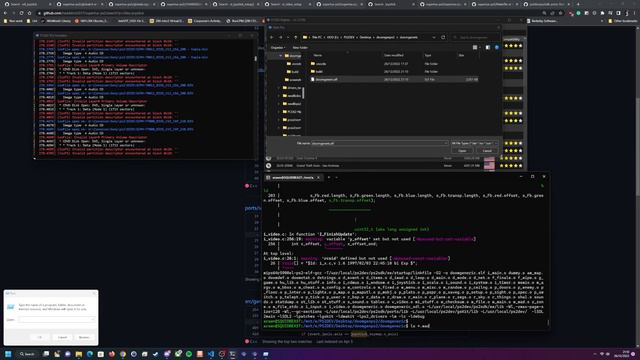The height and width of the screenshot is (360, 640).
Task: Open Visual Studio Code from the taskbar
Action: click(x=211, y=354)
